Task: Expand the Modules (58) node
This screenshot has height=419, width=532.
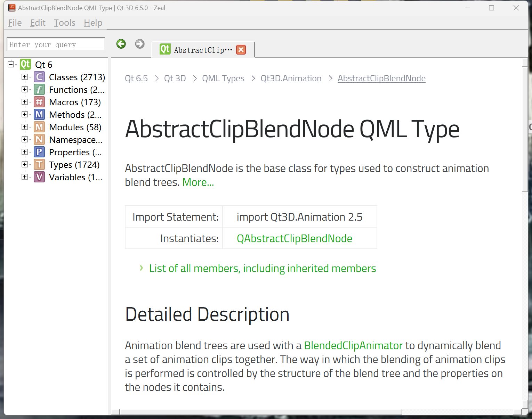Action: pyautogui.click(x=24, y=127)
